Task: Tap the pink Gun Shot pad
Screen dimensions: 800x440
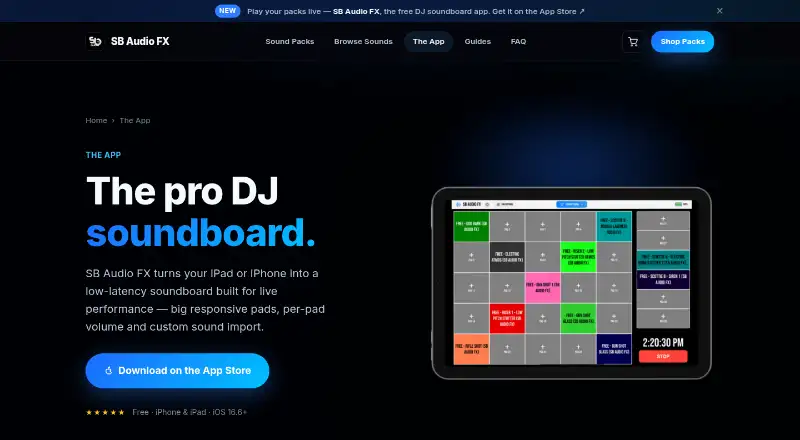Action: pos(543,288)
